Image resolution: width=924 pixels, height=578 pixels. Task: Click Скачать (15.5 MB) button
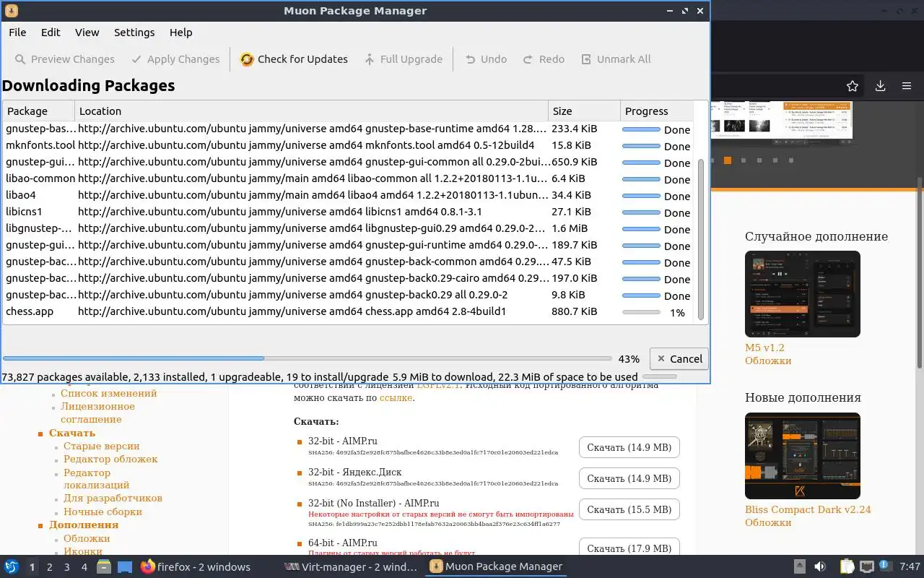pyautogui.click(x=629, y=509)
